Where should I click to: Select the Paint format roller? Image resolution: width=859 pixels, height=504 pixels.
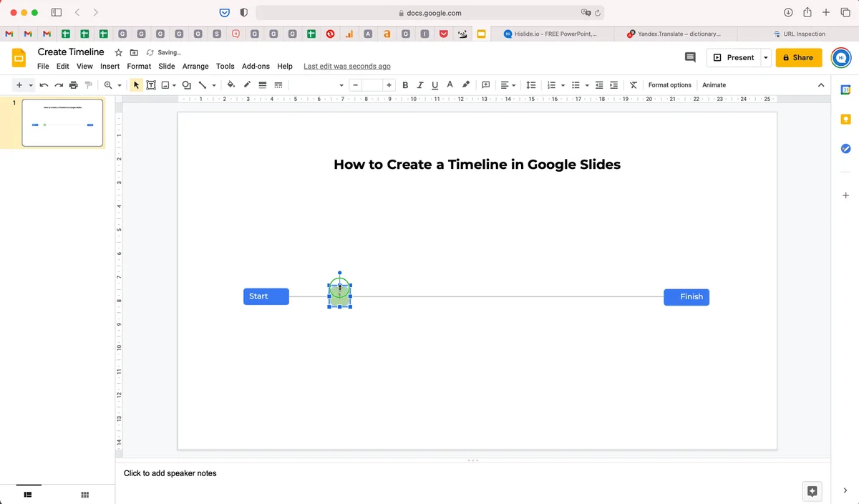pyautogui.click(x=89, y=85)
